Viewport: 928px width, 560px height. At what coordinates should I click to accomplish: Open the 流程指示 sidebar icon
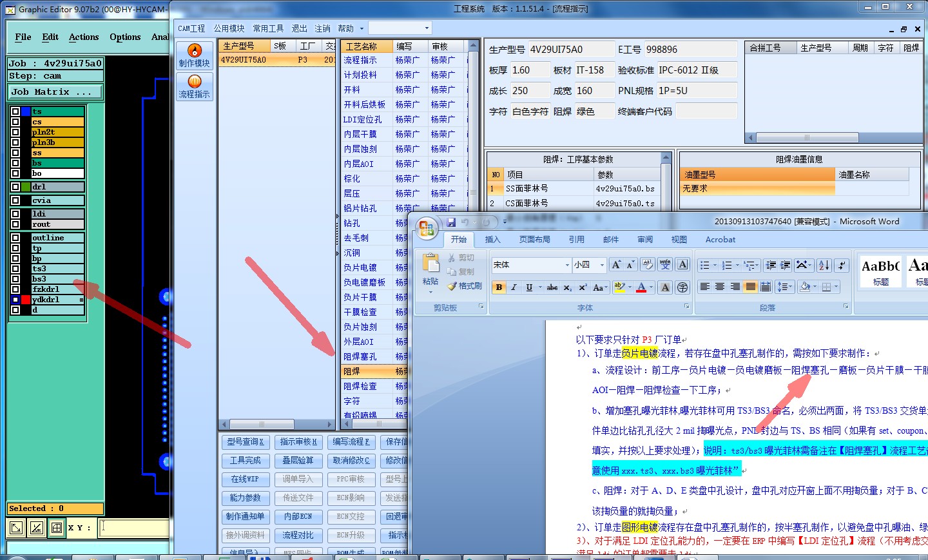click(x=194, y=86)
